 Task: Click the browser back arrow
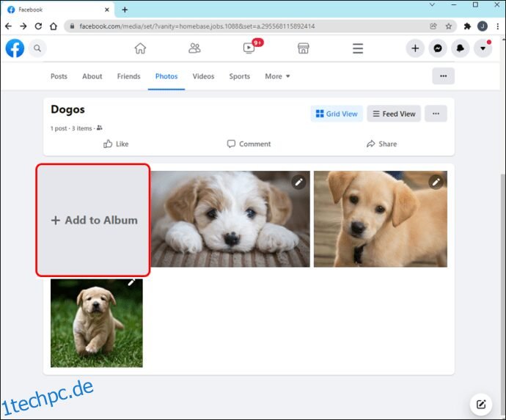(8, 26)
